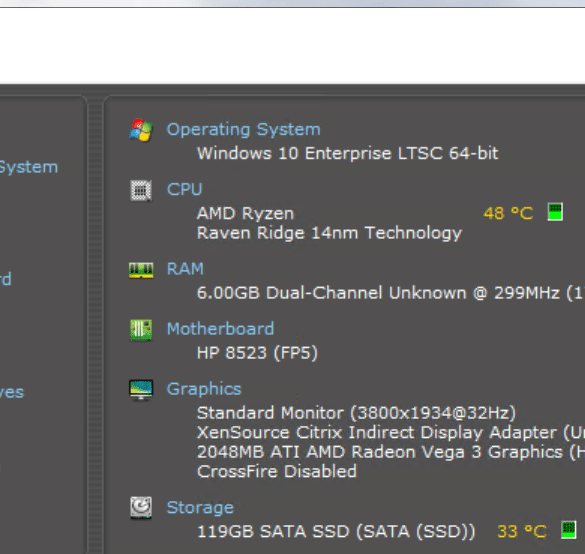The height and width of the screenshot is (554, 585).
Task: Click the Storage hard drive icon
Action: (x=141, y=508)
